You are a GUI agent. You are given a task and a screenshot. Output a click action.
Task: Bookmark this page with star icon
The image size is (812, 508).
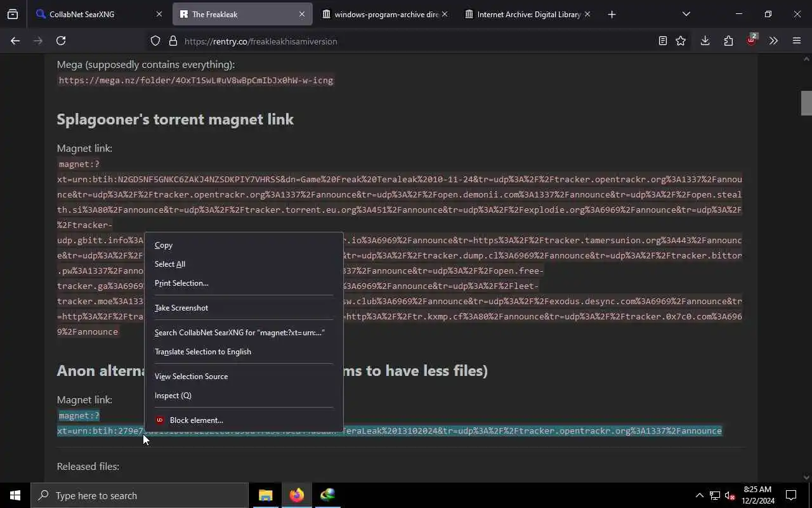[681, 41]
